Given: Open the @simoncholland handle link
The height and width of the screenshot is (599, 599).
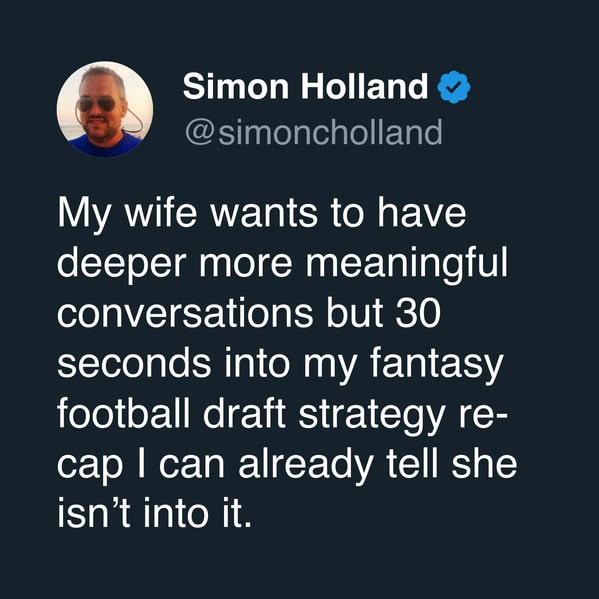Looking at the screenshot, I should coord(314,132).
